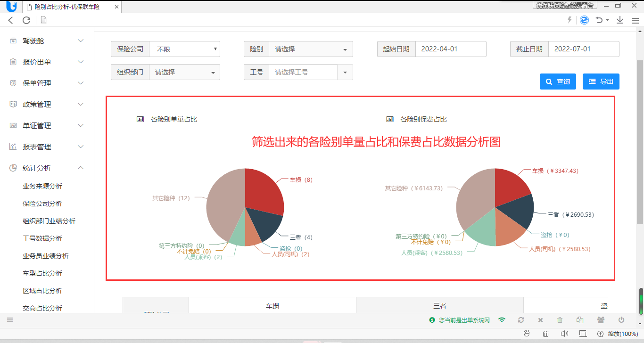Open the browser downloads icon
Image resolution: width=644 pixels, height=343 pixels.
(620, 20)
